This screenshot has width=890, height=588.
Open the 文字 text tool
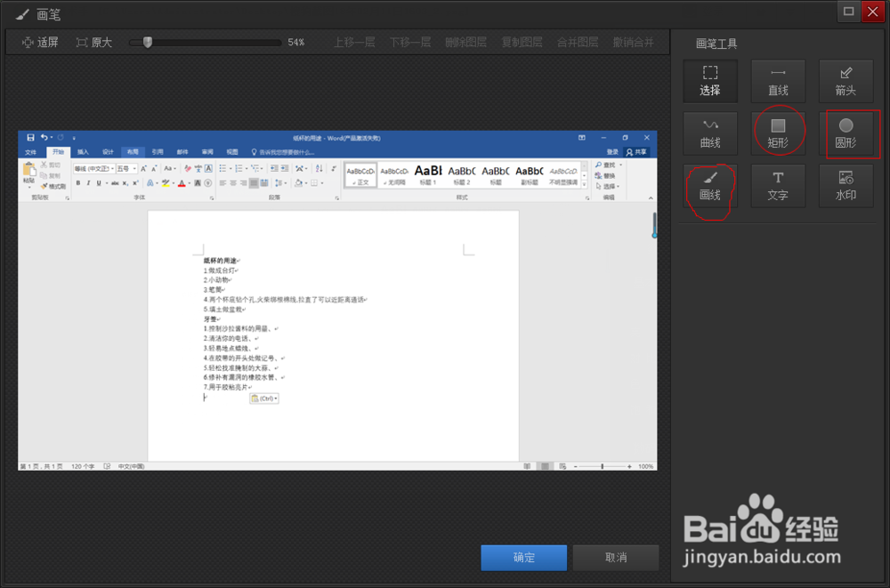[x=778, y=186]
